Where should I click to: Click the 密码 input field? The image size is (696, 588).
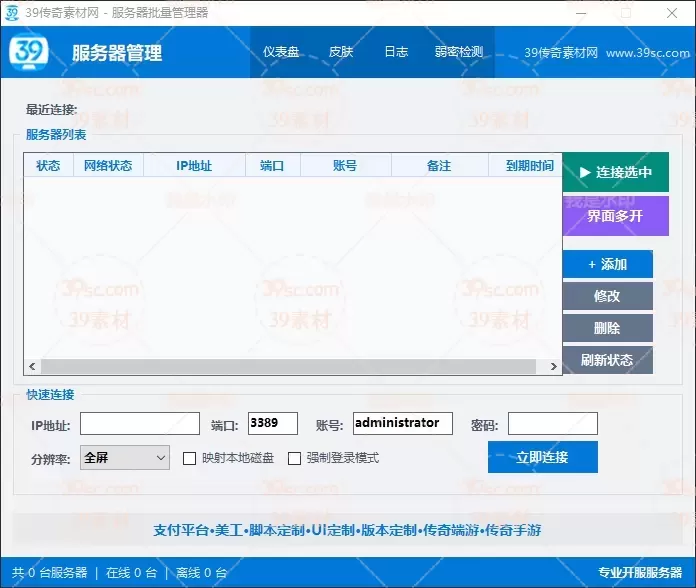[x=553, y=424]
